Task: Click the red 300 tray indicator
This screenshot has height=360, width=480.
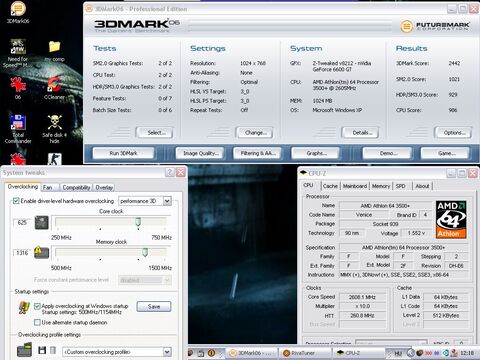Action: click(428, 353)
